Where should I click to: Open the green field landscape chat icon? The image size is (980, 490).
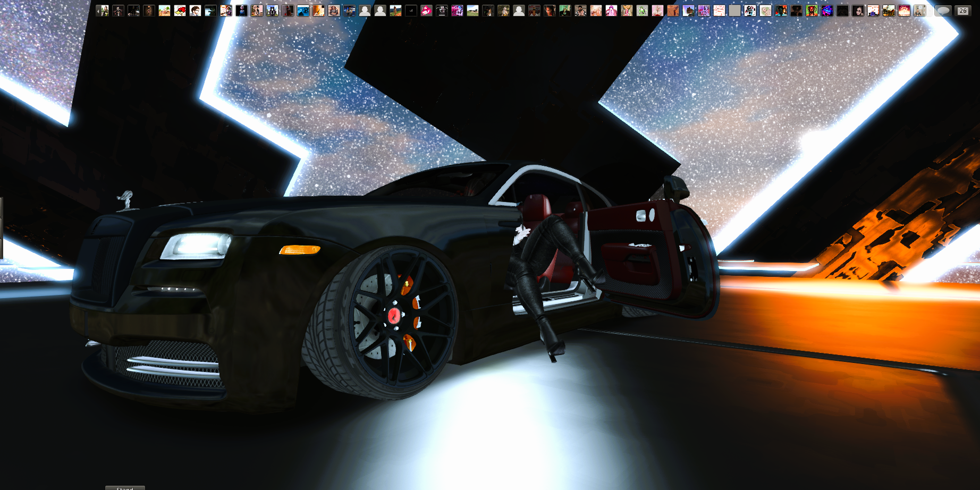[x=472, y=11]
